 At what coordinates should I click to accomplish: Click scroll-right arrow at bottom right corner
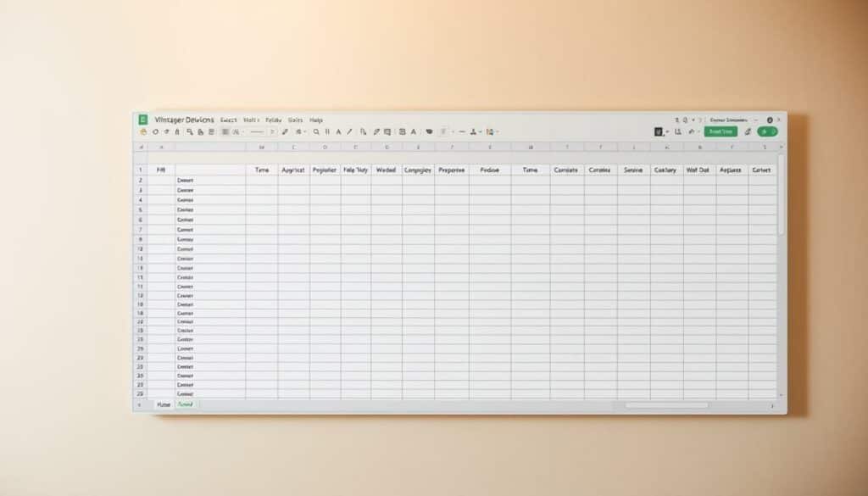(772, 406)
